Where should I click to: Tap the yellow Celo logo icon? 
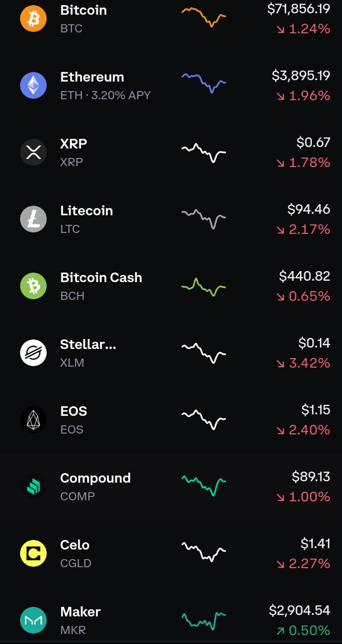(33, 554)
